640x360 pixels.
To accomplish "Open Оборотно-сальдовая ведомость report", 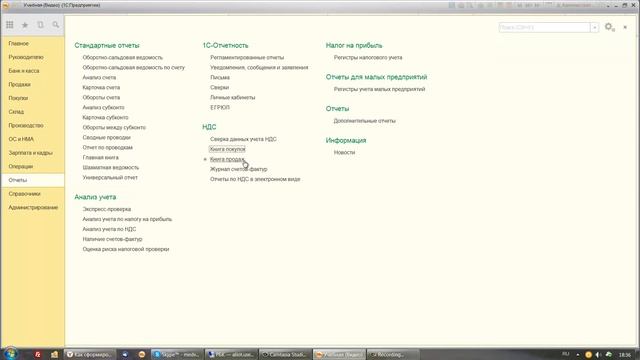I will [122, 58].
